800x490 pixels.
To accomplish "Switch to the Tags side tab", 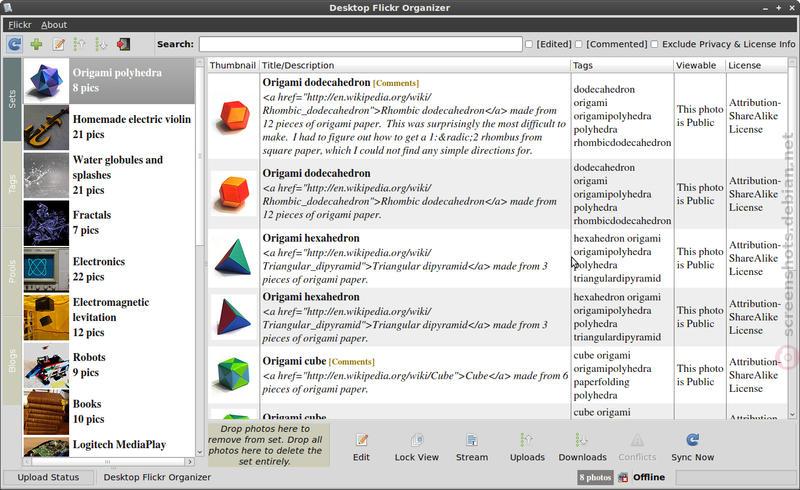I will pyautogui.click(x=12, y=184).
